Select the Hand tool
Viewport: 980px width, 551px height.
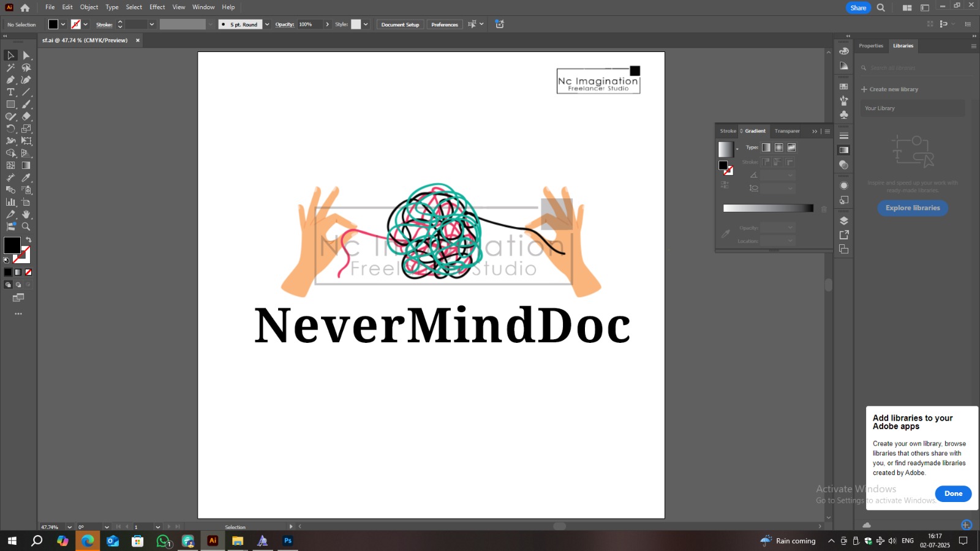(26, 214)
